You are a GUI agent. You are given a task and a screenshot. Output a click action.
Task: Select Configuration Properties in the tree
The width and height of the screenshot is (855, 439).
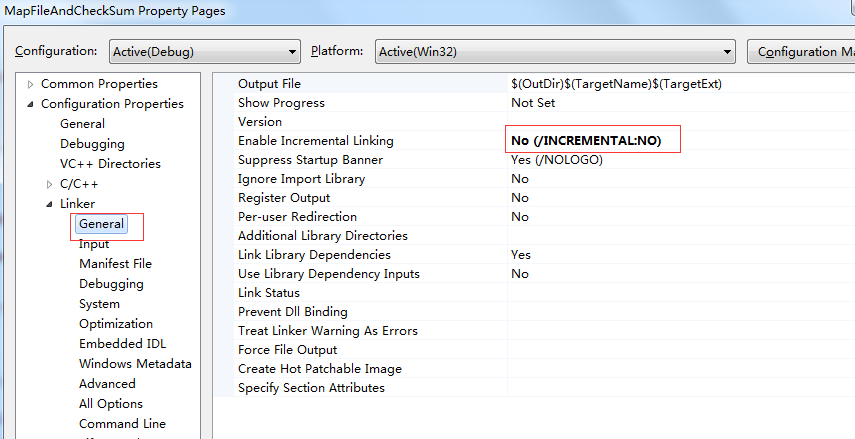112,104
